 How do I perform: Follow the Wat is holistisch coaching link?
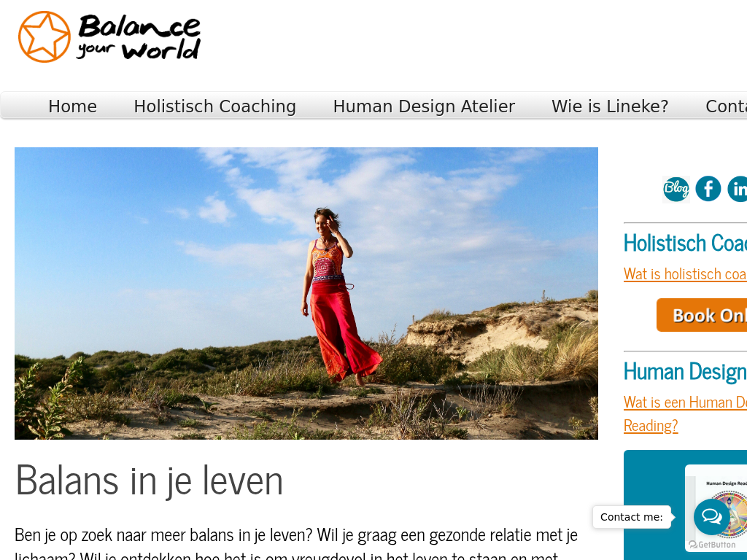(x=685, y=274)
